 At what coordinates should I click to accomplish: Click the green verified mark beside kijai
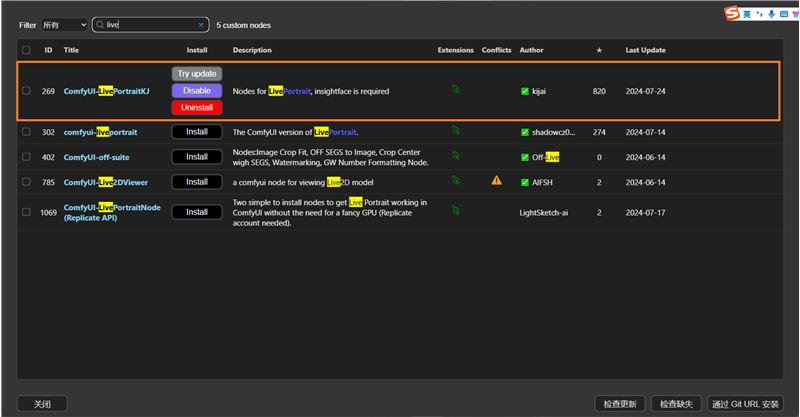524,91
